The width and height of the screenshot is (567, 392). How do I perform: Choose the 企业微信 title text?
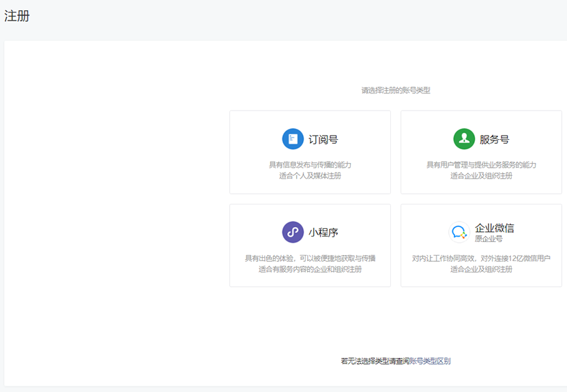click(x=494, y=228)
